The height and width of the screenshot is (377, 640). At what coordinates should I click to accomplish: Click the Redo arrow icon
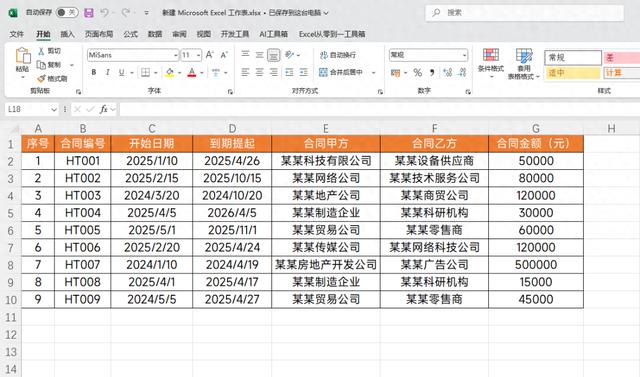click(x=126, y=13)
